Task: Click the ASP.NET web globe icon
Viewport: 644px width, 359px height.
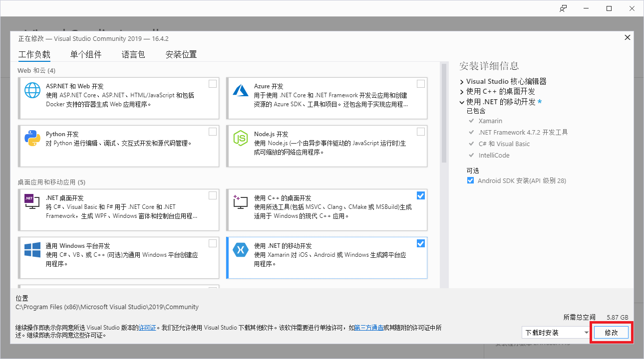Action: (32, 90)
